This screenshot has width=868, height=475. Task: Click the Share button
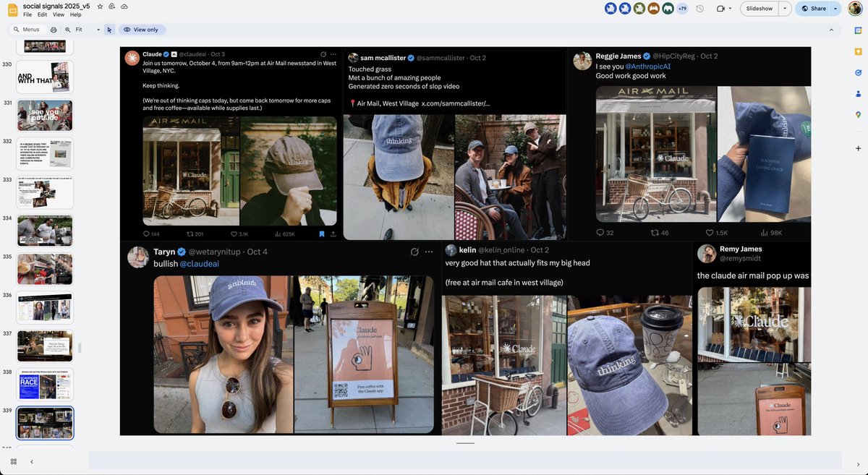click(x=812, y=9)
